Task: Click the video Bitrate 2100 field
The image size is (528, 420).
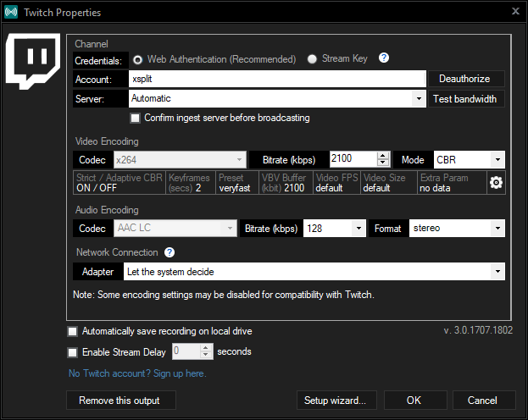Action: pyautogui.click(x=353, y=159)
